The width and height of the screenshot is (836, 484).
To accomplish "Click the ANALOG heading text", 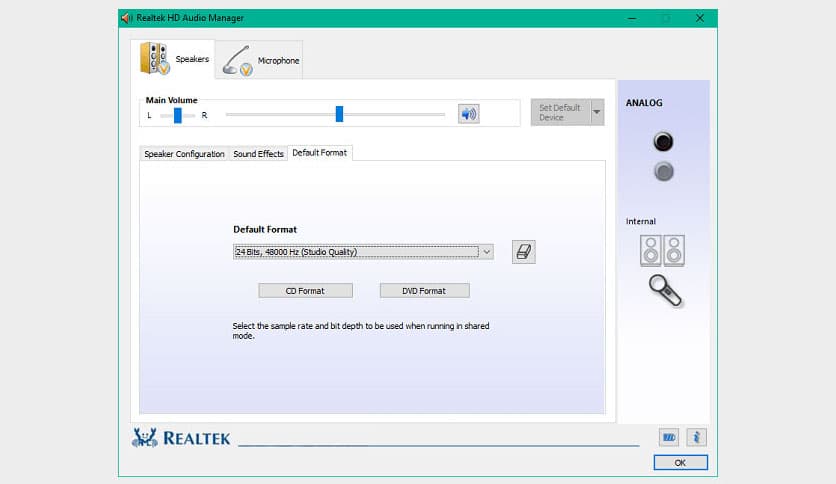I will 644,103.
